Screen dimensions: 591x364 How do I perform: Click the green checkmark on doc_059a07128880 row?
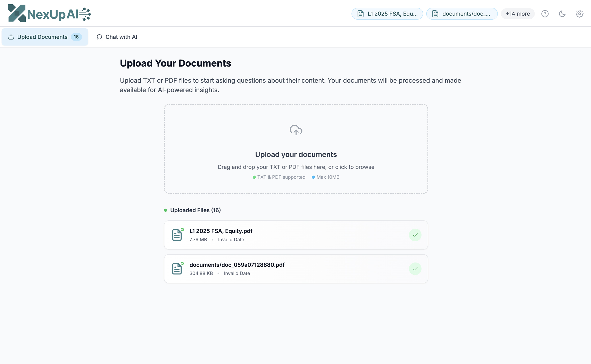[415, 269]
